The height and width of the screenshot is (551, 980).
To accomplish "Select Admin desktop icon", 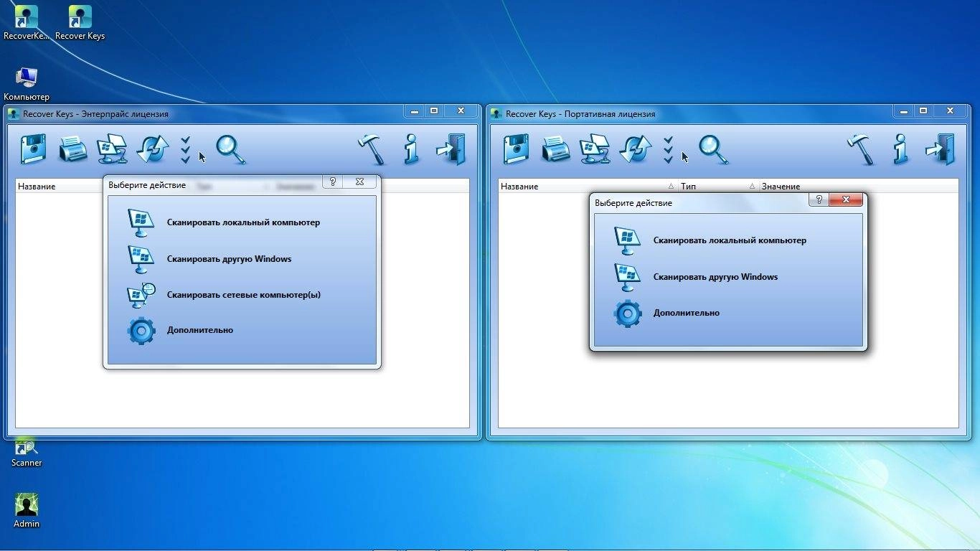I will point(27,511).
